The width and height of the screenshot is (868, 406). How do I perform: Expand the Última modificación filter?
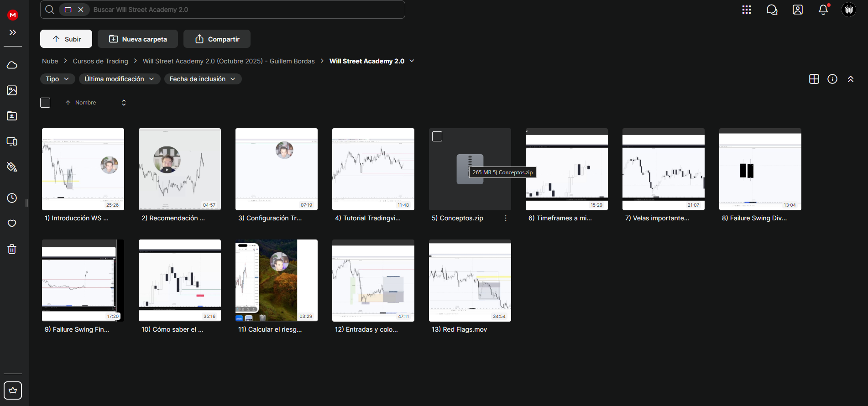coord(120,79)
